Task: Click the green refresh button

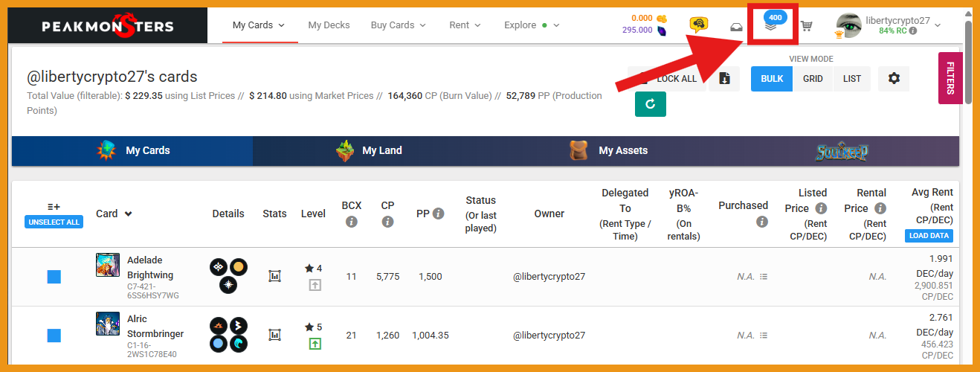Action: (x=651, y=104)
